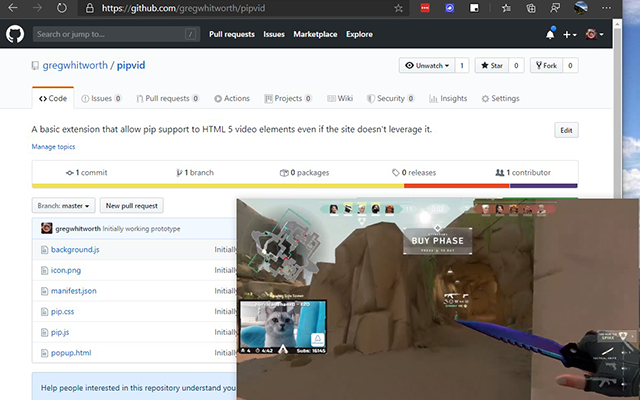The image size is (640, 400).
Task: Fork the pipvid repository
Action: click(546, 65)
